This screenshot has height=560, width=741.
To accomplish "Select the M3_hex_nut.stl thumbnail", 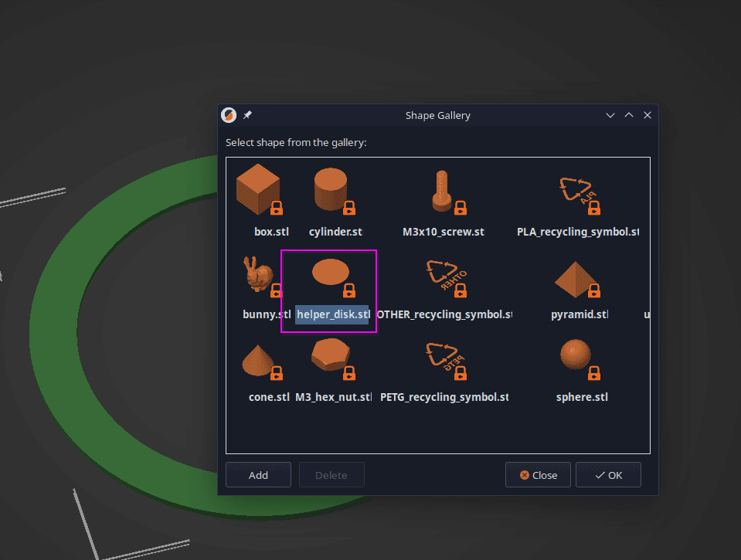I will [x=331, y=355].
